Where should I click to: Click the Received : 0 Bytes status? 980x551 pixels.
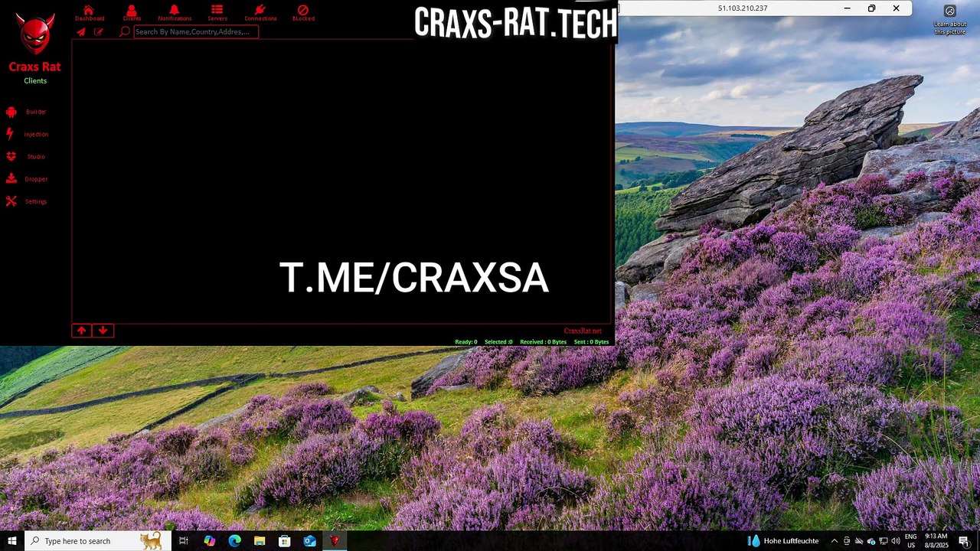544,342
